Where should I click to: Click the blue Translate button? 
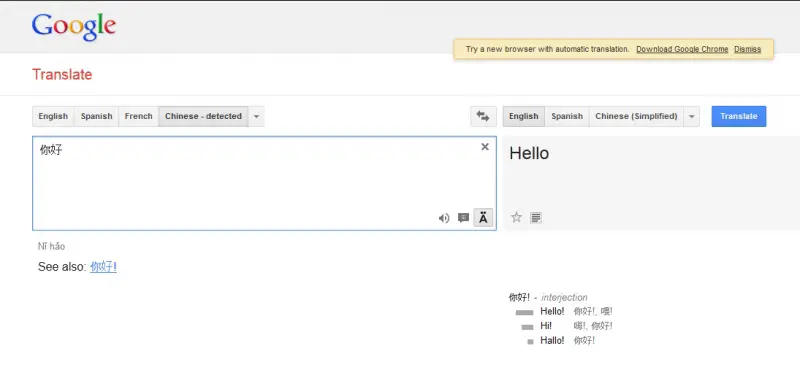(x=739, y=116)
